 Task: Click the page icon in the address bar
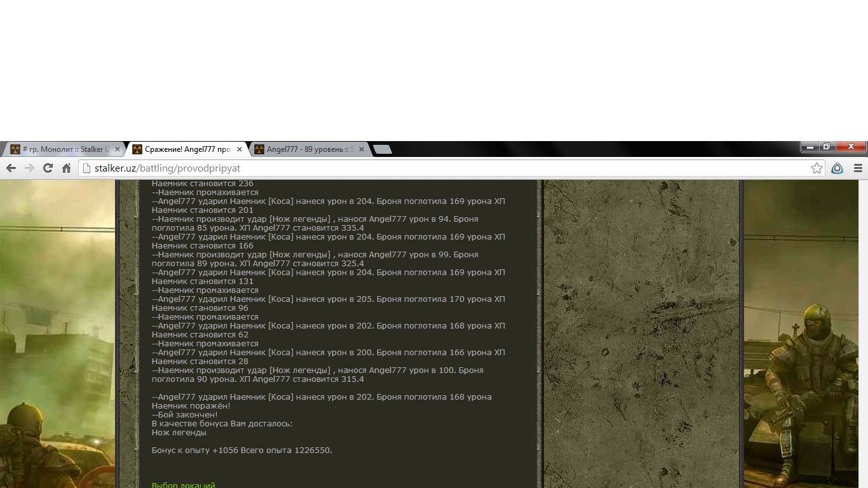click(x=88, y=168)
